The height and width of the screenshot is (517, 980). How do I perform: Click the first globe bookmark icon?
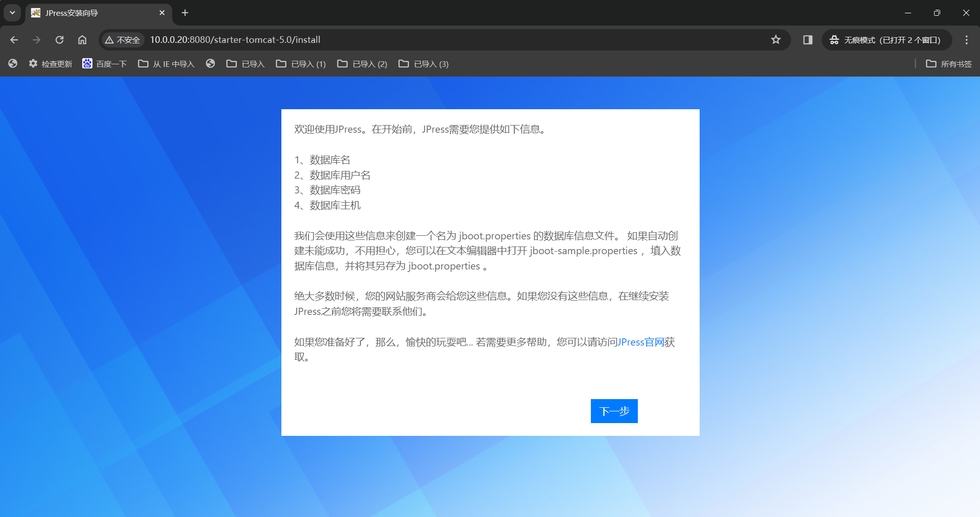pyautogui.click(x=13, y=63)
